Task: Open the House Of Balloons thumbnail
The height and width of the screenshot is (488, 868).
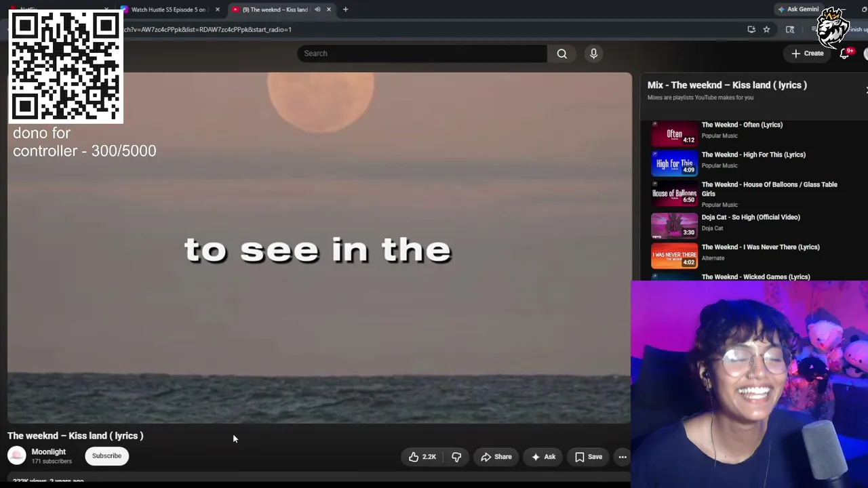Action: [x=674, y=194]
